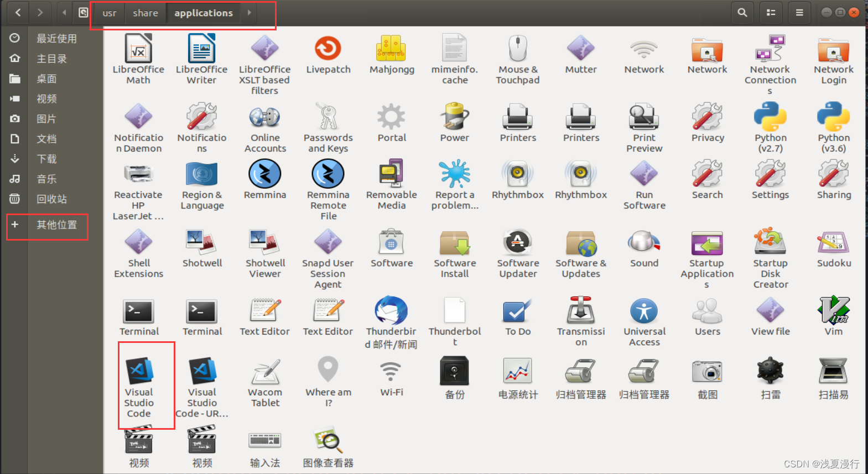Screen dimensions: 868x474
Task: Select the 扫雷 minesweeper icon
Action: pyautogui.click(x=770, y=371)
